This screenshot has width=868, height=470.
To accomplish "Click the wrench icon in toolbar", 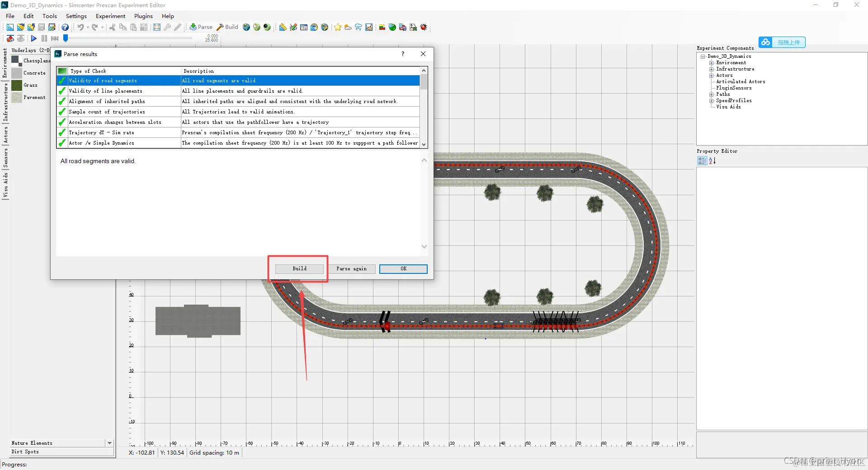I will [x=167, y=27].
